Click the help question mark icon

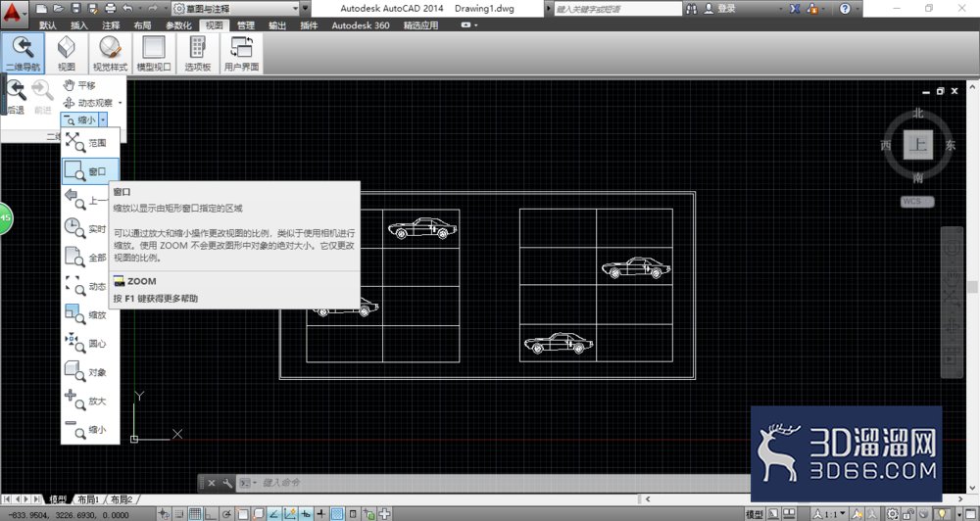pos(845,9)
